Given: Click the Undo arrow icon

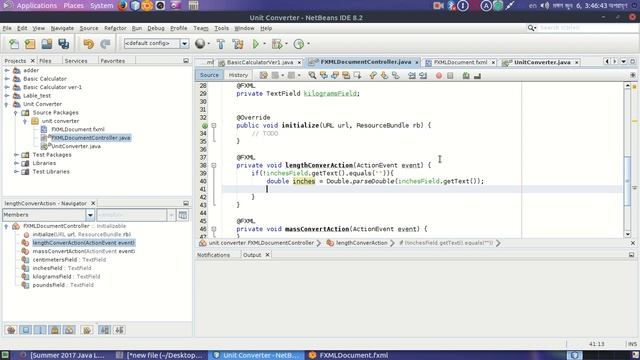Looking at the screenshot, I should coord(88,44).
